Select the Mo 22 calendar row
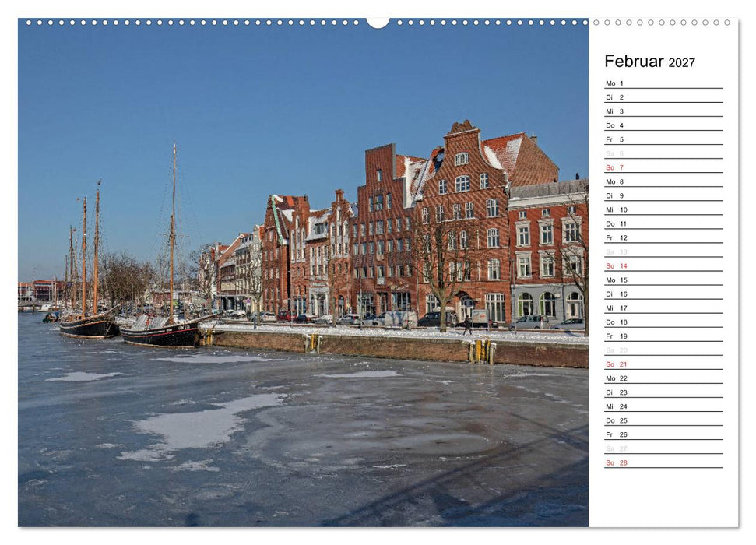The image size is (756, 545). point(663,378)
